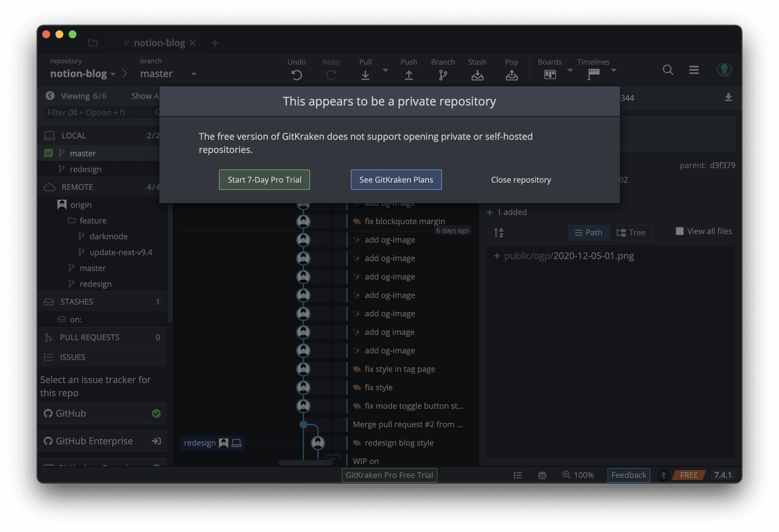
Task: Click parent commit d3f379 link
Action: click(722, 165)
